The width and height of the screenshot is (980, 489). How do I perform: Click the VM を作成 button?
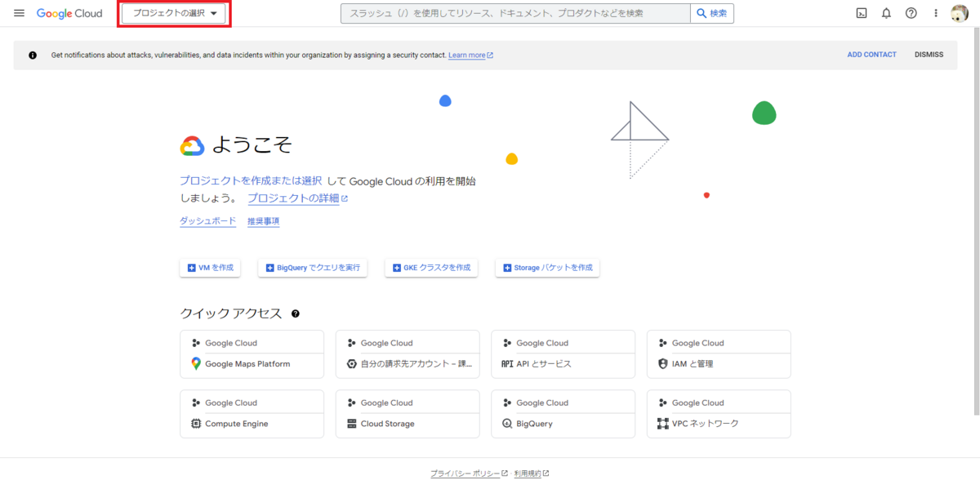pos(210,268)
